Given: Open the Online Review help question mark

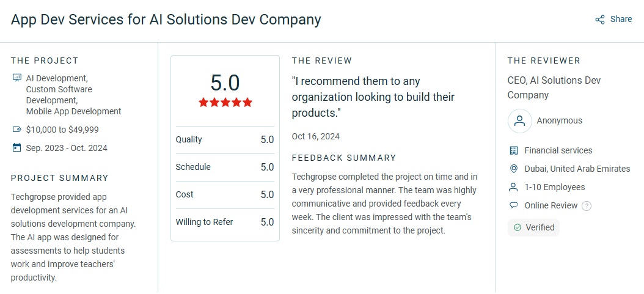Looking at the screenshot, I should click(587, 206).
